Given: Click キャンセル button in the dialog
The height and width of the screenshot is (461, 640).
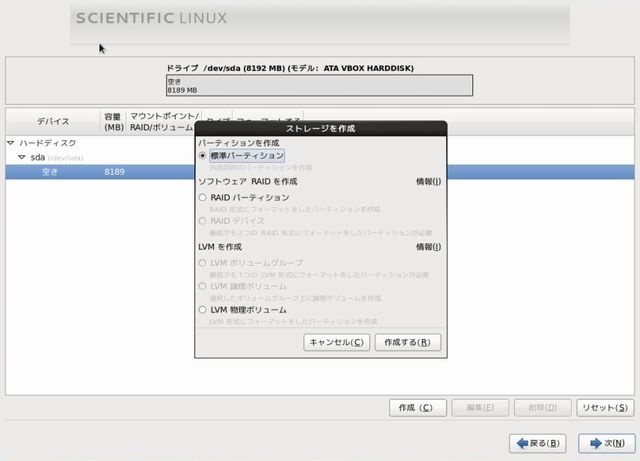Looking at the screenshot, I should [335, 342].
